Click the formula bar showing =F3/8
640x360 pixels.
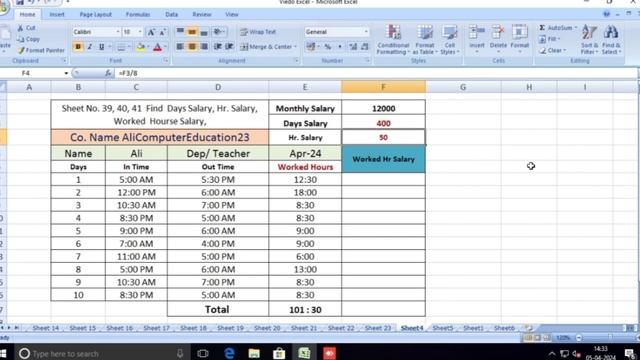376,73
